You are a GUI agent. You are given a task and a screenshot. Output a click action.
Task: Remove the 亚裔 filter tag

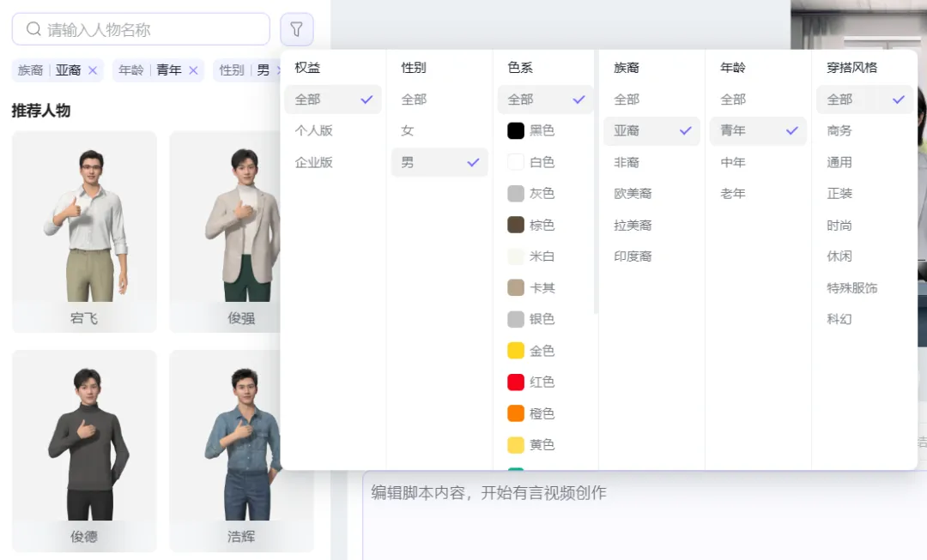point(93,70)
